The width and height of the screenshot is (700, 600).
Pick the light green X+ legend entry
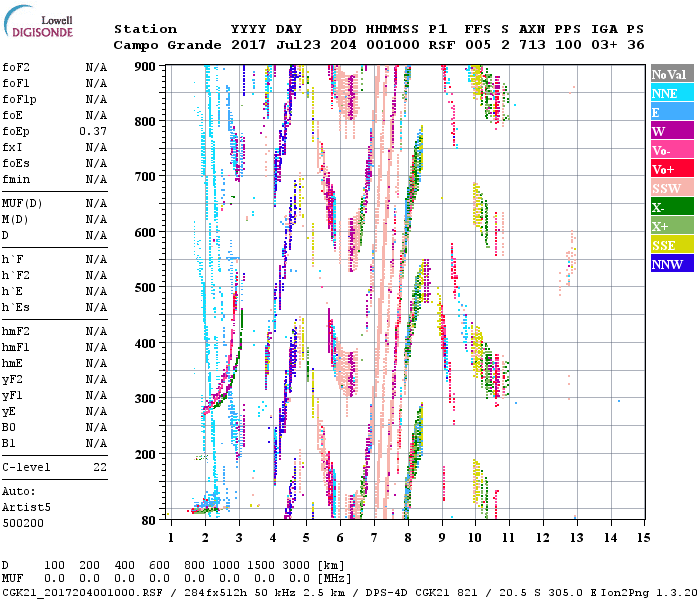point(671,226)
